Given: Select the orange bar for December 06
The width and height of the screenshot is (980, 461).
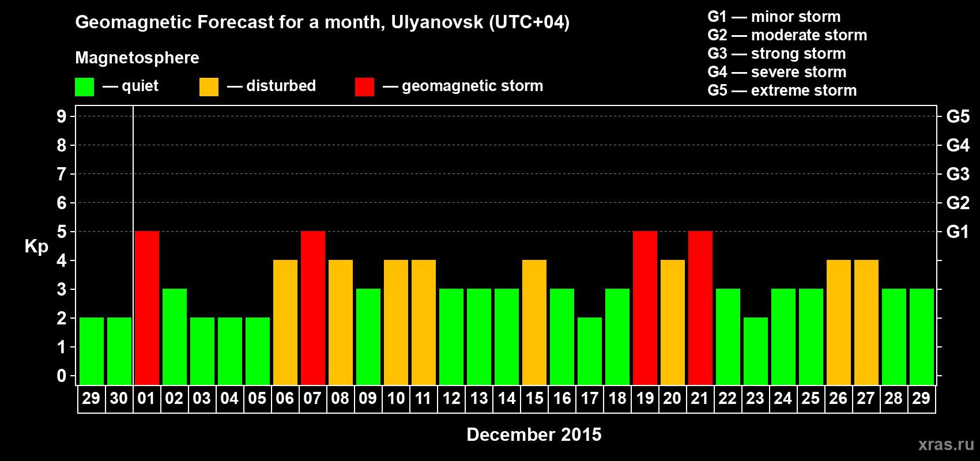Looking at the screenshot, I should click(285, 323).
